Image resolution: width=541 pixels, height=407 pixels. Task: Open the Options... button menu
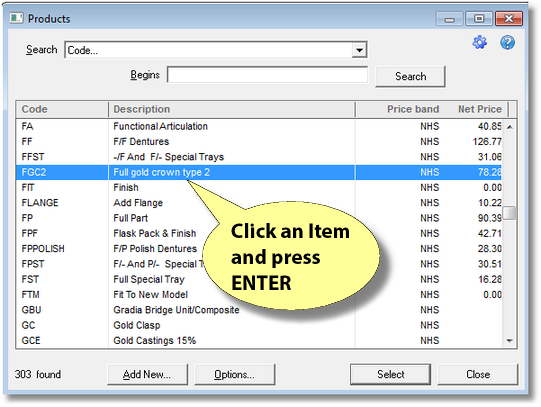235,375
